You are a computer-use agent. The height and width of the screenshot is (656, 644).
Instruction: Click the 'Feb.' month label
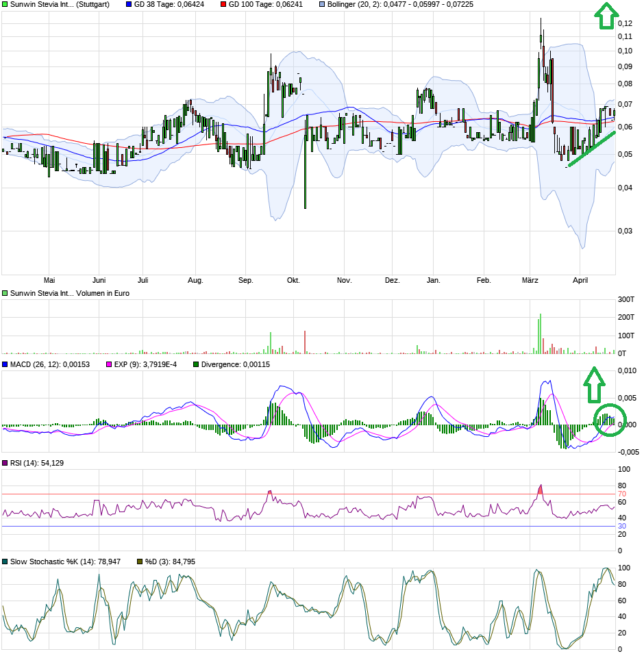[484, 280]
